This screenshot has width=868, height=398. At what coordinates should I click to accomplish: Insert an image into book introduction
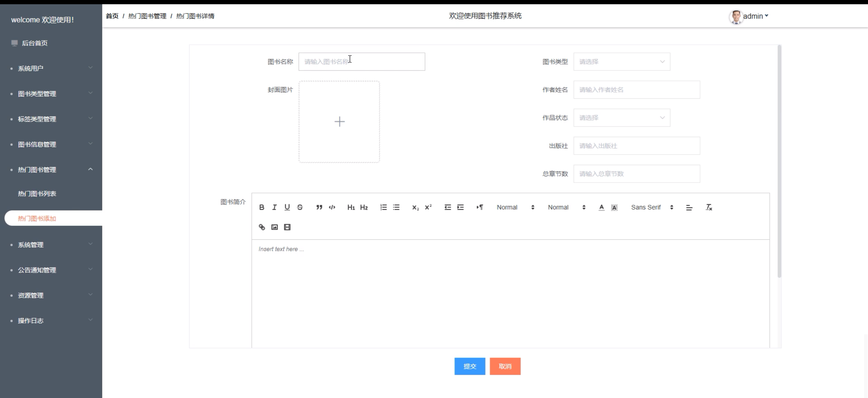[x=275, y=227]
